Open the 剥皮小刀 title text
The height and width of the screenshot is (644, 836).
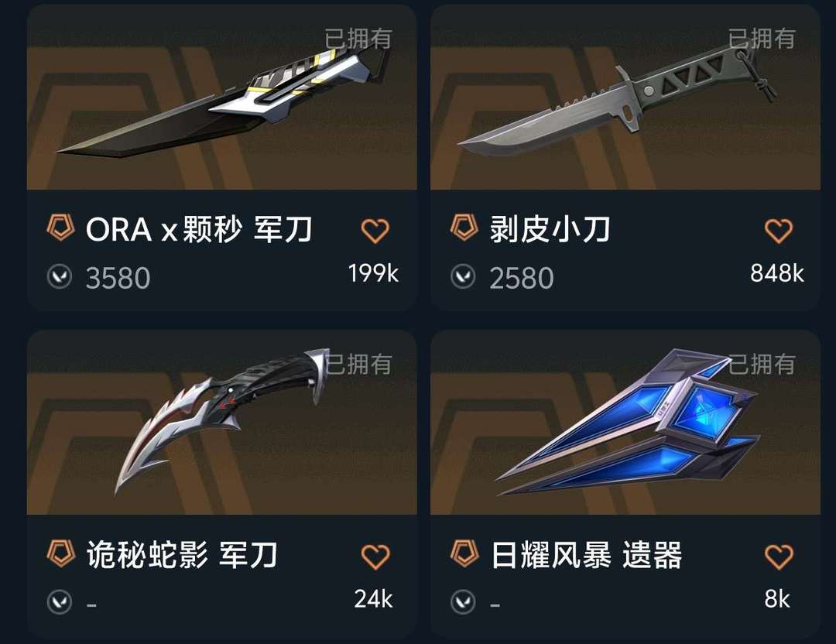550,230
